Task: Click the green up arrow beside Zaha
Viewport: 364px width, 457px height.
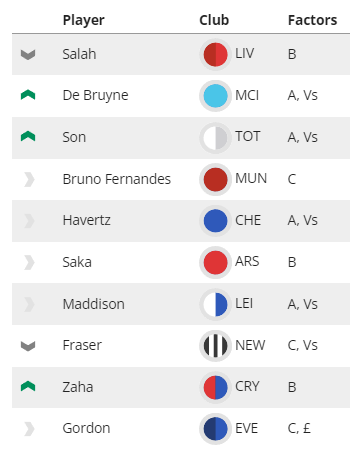Action: pyautogui.click(x=28, y=386)
